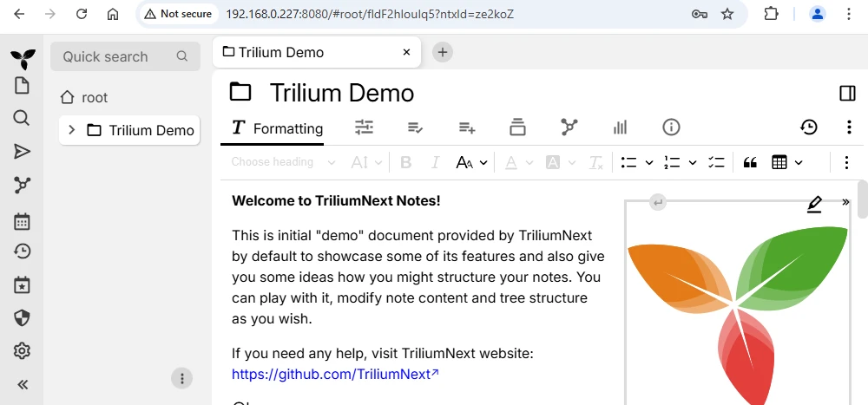Open the note map launcher icon

coord(22,186)
